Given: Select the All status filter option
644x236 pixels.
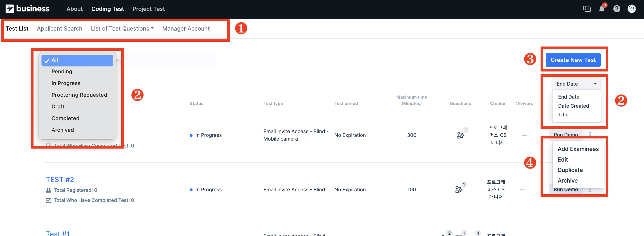Looking at the screenshot, I should click(x=77, y=60).
